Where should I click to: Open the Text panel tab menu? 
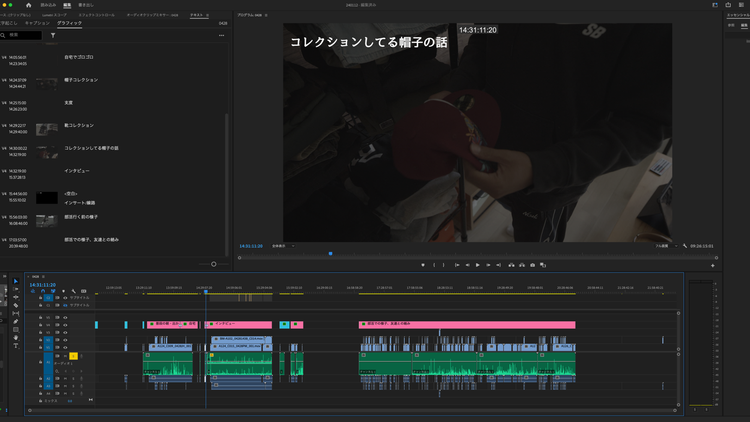[x=208, y=15]
